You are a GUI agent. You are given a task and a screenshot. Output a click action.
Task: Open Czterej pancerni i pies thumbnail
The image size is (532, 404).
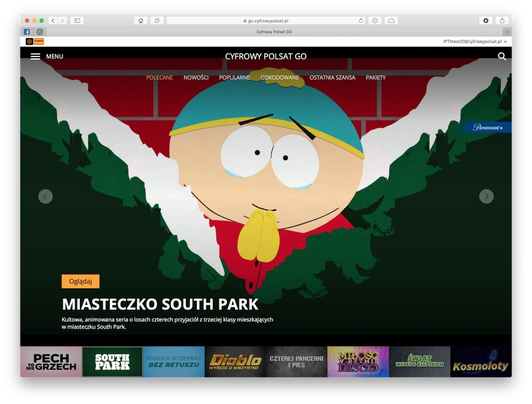coord(297,362)
